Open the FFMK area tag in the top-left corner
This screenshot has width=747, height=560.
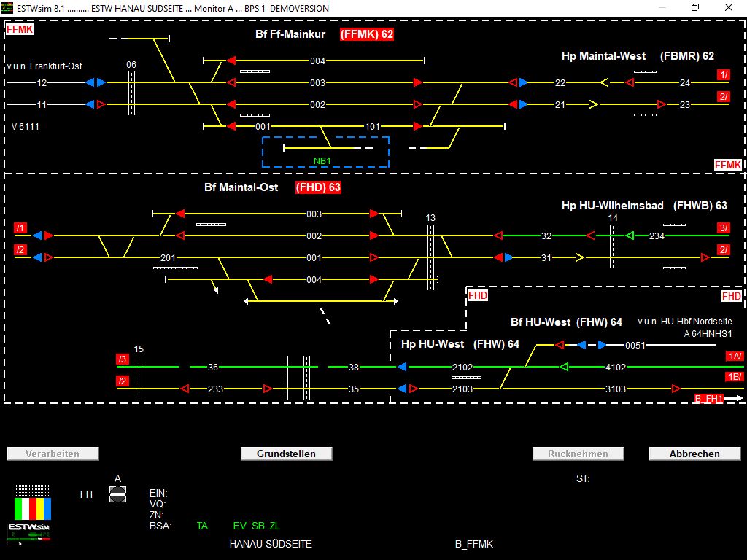pos(20,29)
